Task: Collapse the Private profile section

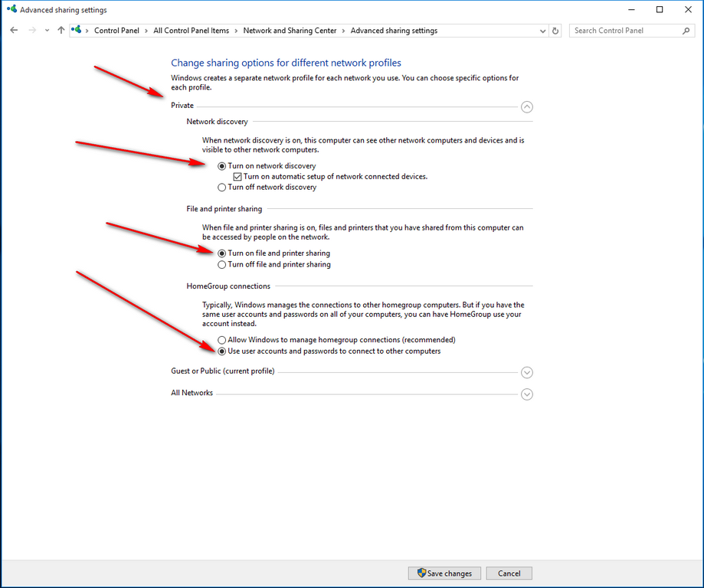Action: pos(526,107)
